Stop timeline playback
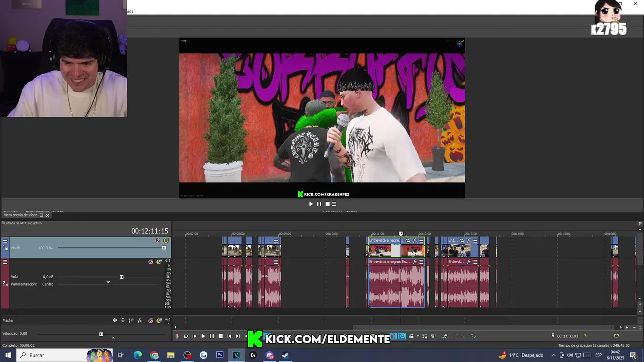644x362 pixels. (220, 336)
